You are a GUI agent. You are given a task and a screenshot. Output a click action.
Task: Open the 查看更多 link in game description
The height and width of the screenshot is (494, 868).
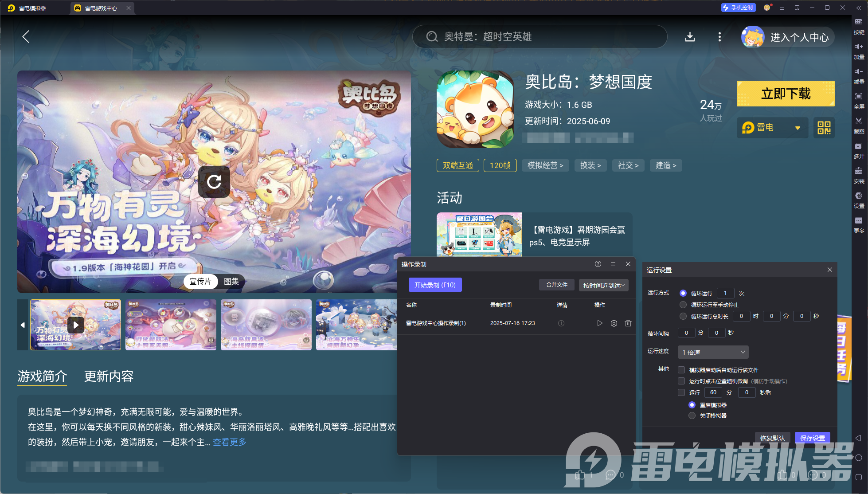[229, 442]
